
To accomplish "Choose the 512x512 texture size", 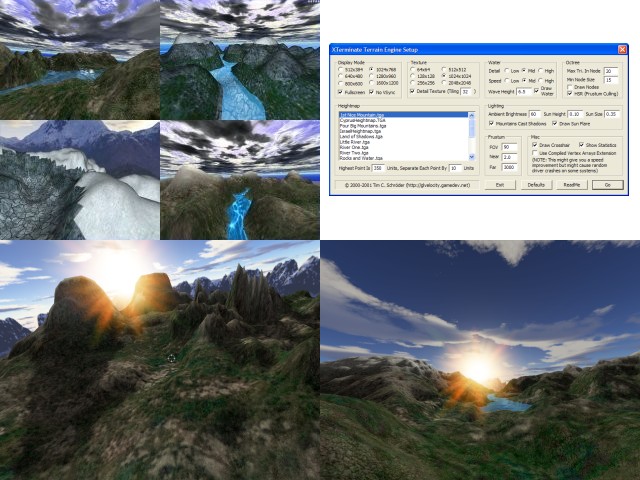I will (x=444, y=69).
